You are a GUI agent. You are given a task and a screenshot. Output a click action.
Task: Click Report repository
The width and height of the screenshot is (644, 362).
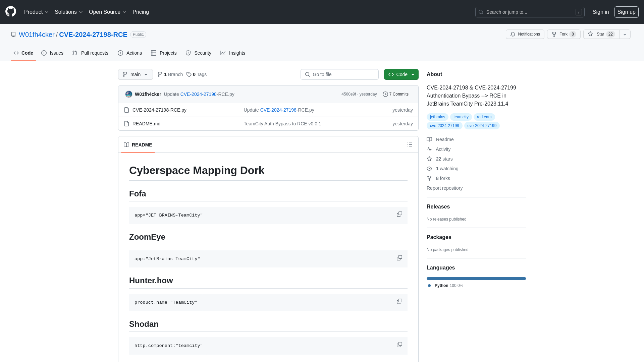point(444,188)
